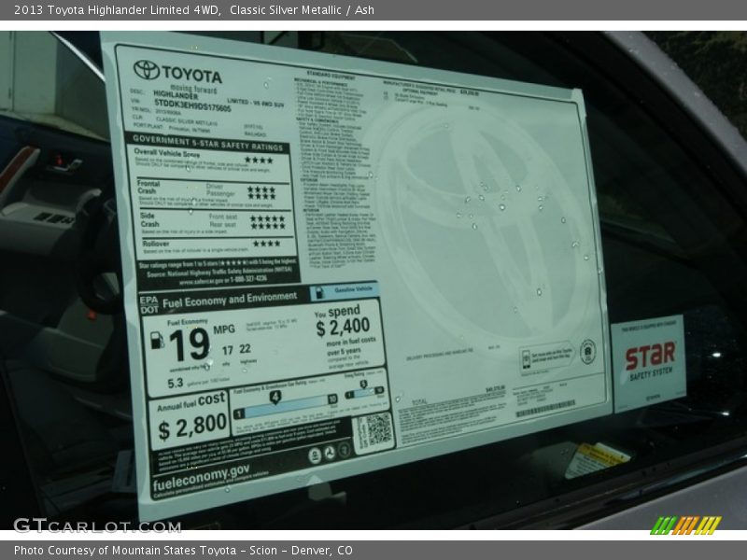This screenshot has height=560, width=747.
Task: Click the Frontal Crash rating label
Action: [x=148, y=187]
